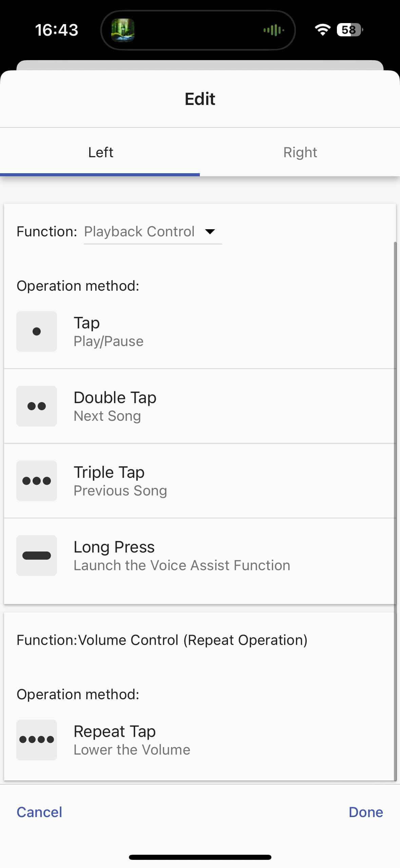Tap the three-dot Triple Tap icon
Image resolution: width=400 pixels, height=868 pixels.
[37, 481]
